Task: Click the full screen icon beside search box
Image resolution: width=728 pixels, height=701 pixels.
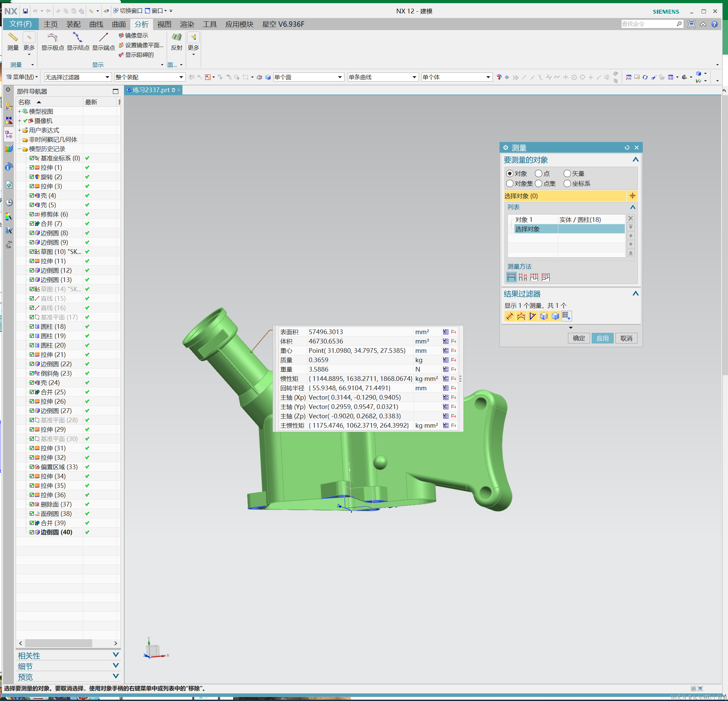Action: click(x=691, y=24)
